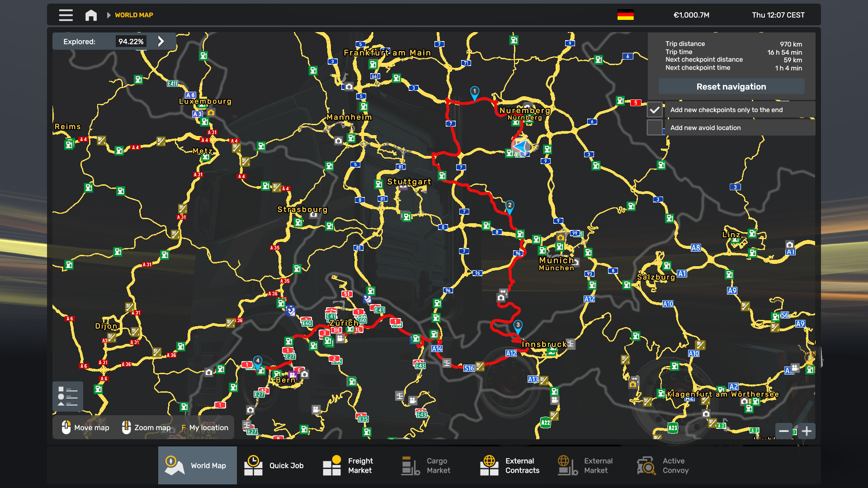Select checkpoint 2 marker on route
Screen dimensions: 868x488
pyautogui.click(x=509, y=206)
